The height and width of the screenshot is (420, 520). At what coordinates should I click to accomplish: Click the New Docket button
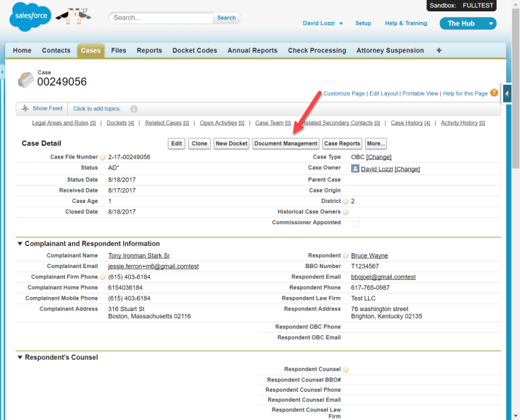(231, 144)
